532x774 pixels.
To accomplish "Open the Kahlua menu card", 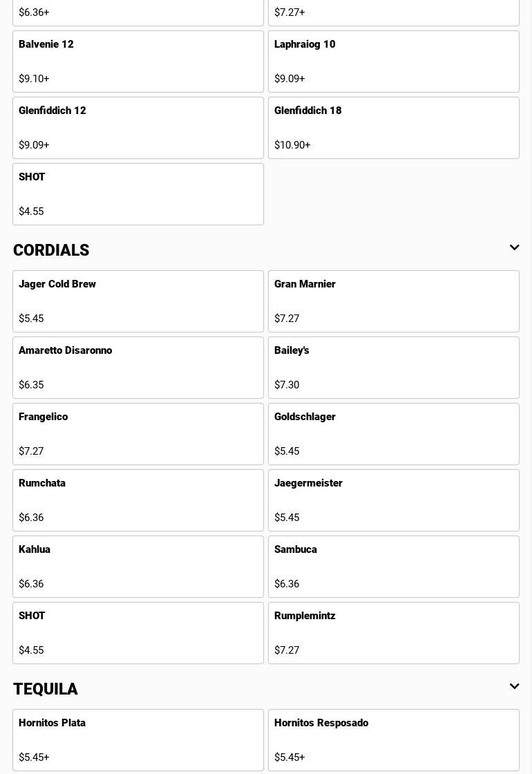I will click(138, 567).
